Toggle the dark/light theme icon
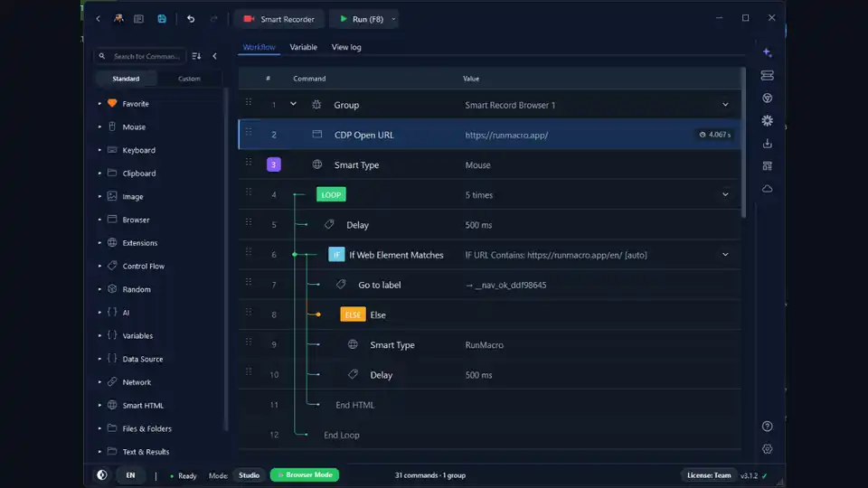Screen dimensions: 868x488 pyautogui.click(x=102, y=474)
